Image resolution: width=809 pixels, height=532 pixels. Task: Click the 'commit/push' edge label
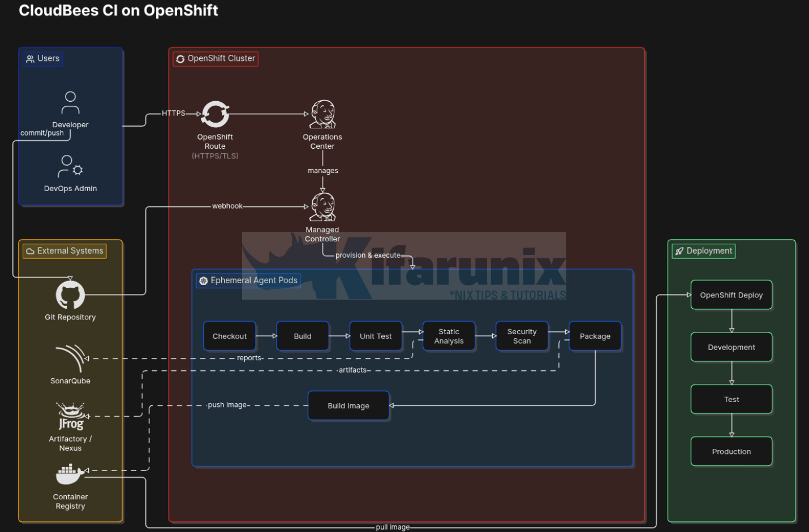[x=42, y=133]
